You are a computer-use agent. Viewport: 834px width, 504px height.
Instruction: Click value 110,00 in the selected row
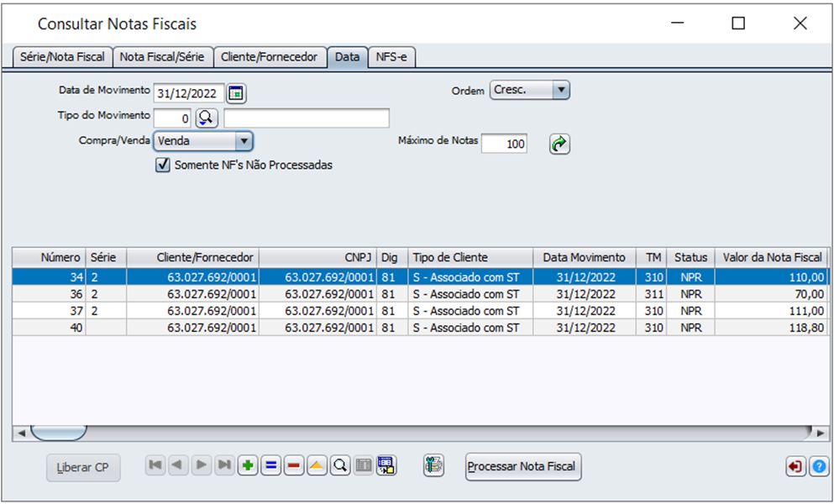tap(807, 277)
